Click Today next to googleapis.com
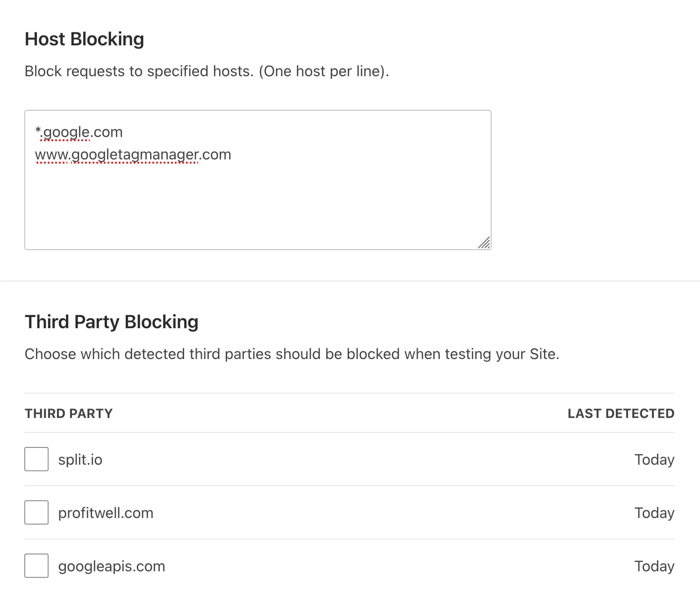Screen dimensions: 700x590 coord(654,566)
